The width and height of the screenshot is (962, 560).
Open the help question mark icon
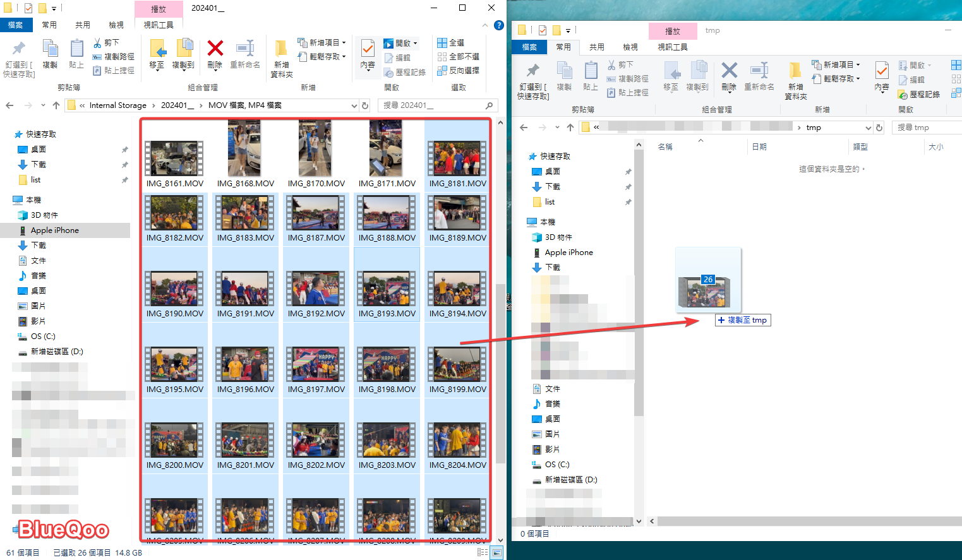point(498,25)
